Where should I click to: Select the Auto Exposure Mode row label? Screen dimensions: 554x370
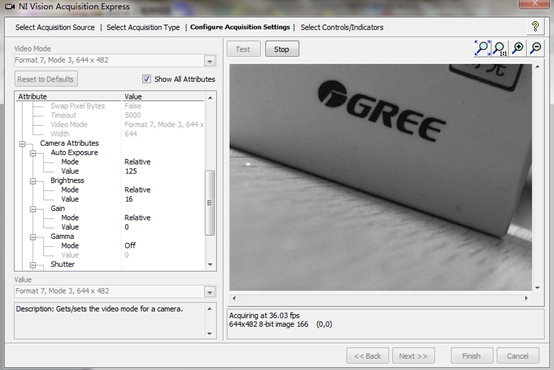[x=70, y=162]
